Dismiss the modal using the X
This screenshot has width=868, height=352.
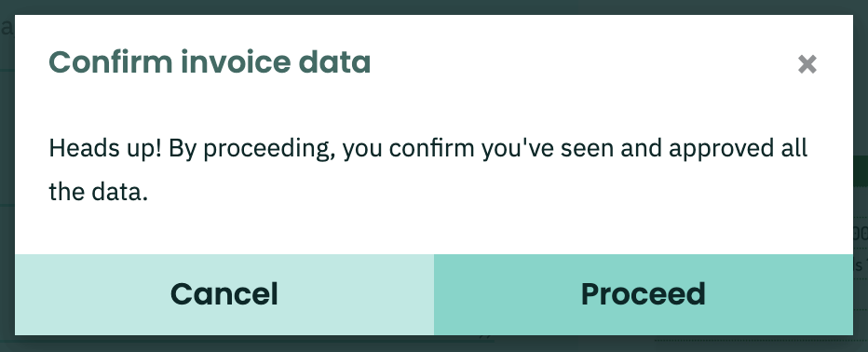coord(807,64)
